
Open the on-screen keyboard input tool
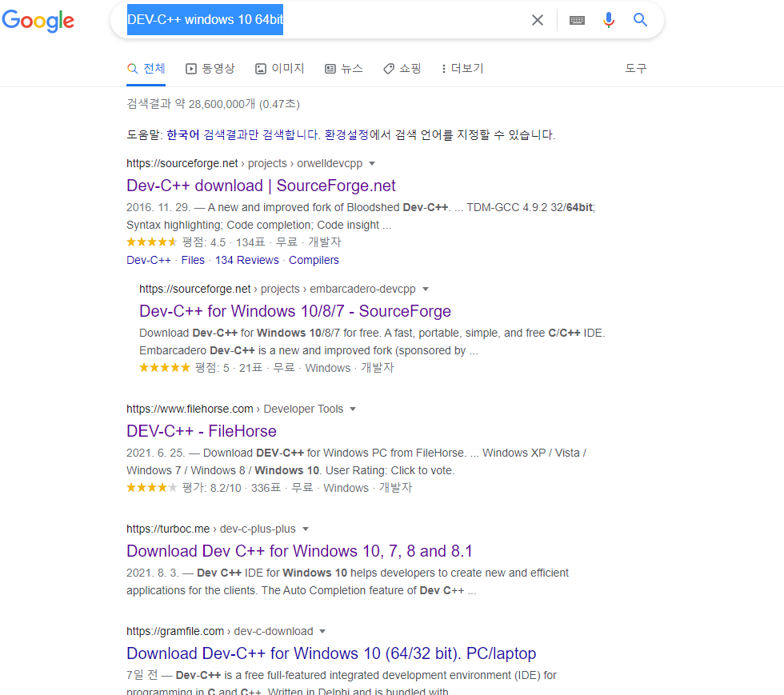[x=577, y=20]
